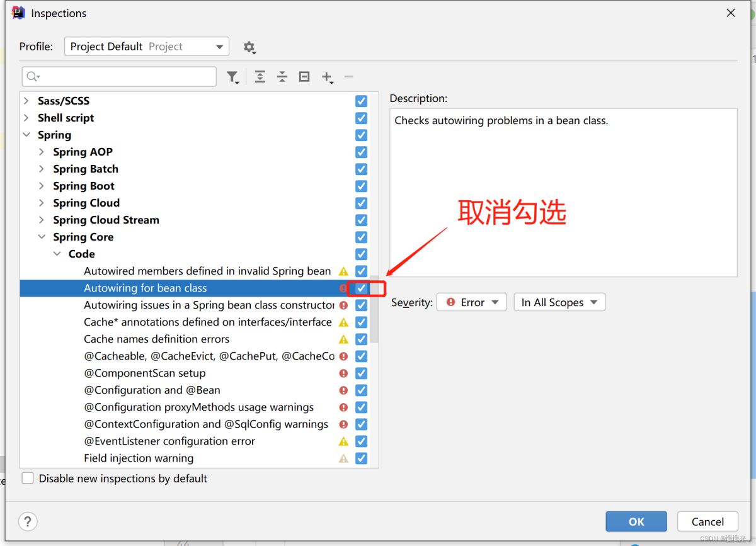This screenshot has height=546, width=756.
Task: Click warning icon beside Cache* annotations row
Action: click(x=343, y=322)
